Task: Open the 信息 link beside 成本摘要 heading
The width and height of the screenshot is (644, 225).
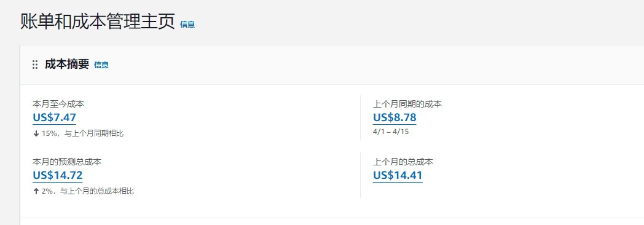Action: coord(101,65)
